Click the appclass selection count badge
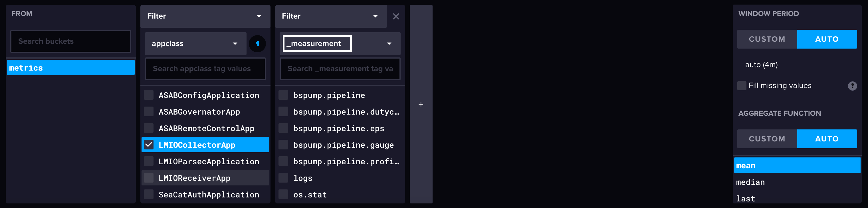The image size is (868, 208). coord(257,43)
